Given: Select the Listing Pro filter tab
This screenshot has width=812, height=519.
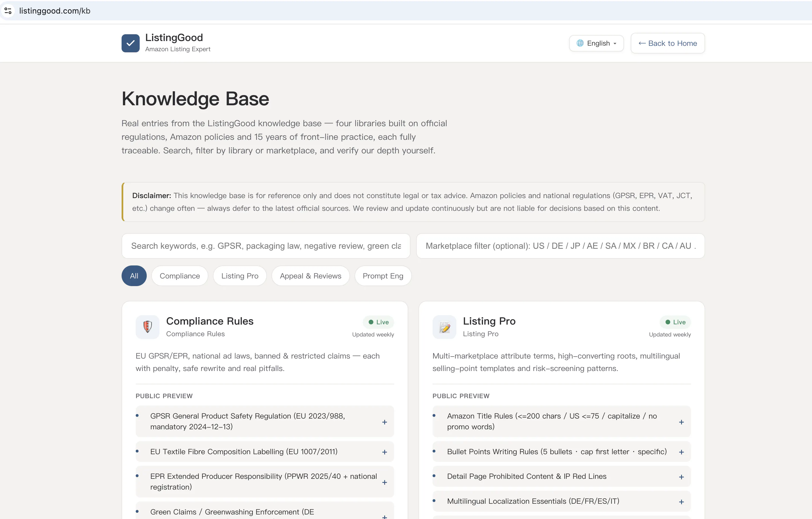Looking at the screenshot, I should [240, 276].
